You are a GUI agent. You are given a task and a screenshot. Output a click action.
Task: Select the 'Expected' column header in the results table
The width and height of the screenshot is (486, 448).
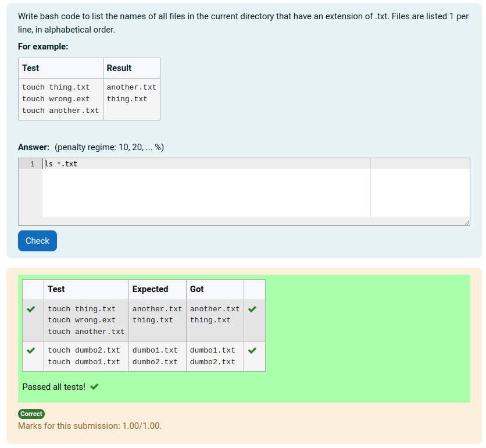[150, 289]
